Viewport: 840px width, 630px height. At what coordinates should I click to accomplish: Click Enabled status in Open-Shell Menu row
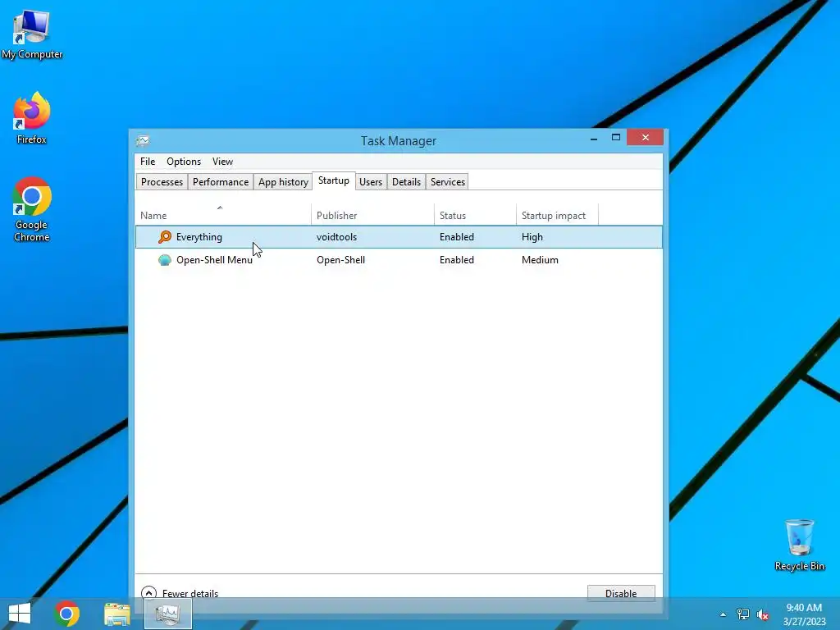[x=456, y=260]
